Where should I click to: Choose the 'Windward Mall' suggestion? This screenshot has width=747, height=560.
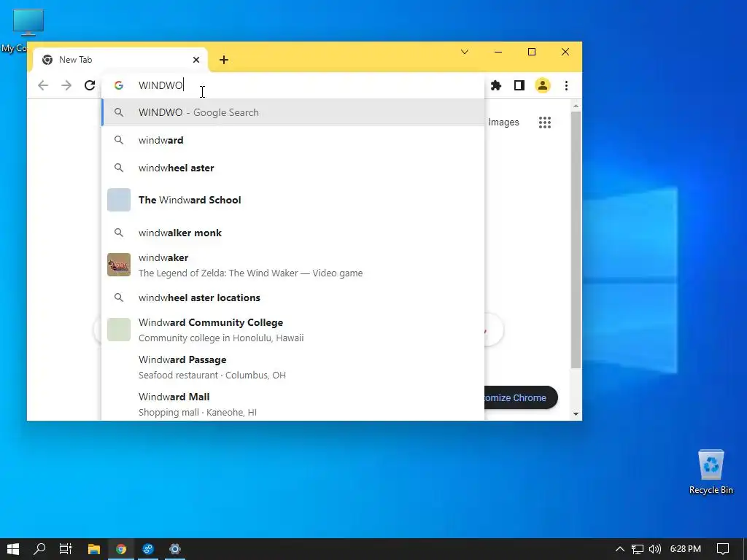(x=293, y=404)
